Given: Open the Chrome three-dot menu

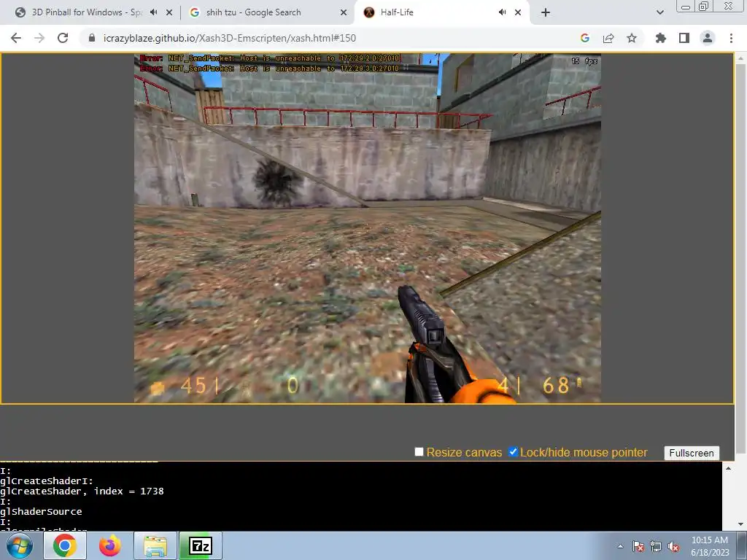Looking at the screenshot, I should [x=731, y=38].
